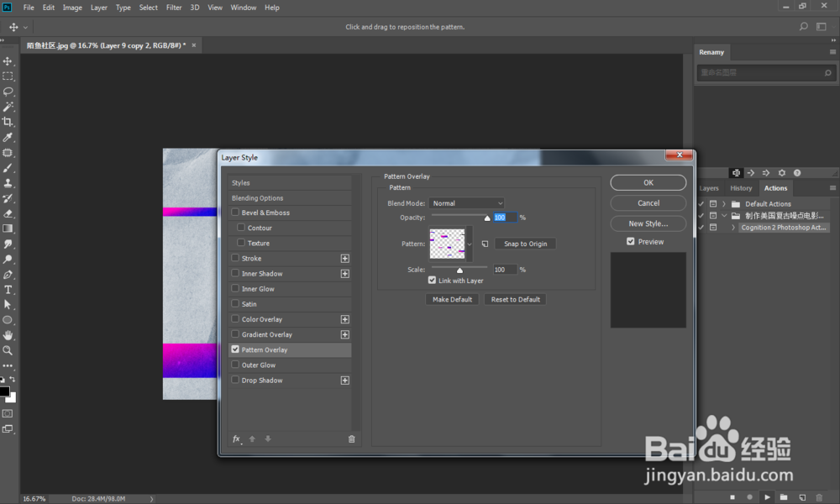This screenshot has width=840, height=504.
Task: Open search icon in options bar
Action: pyautogui.click(x=804, y=26)
